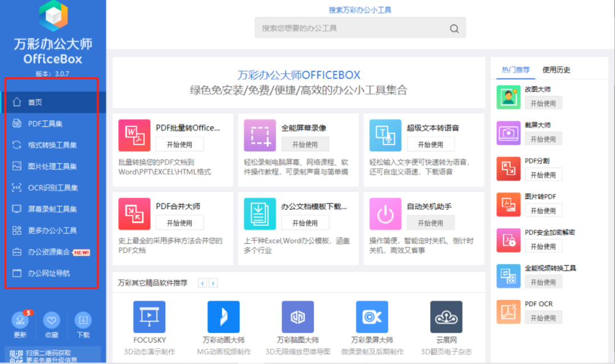Screen dimensions: 615x364
Task: Click the 搜索万彩办公小工具 heading
Action: click(x=360, y=10)
